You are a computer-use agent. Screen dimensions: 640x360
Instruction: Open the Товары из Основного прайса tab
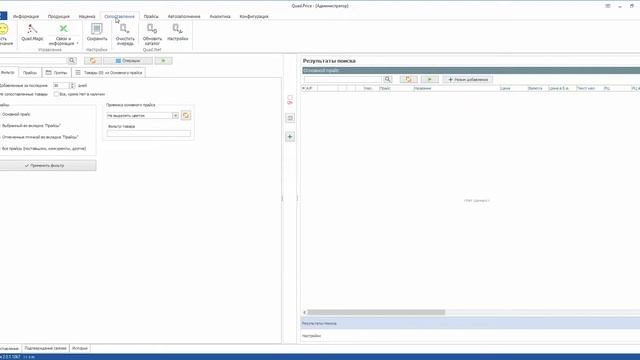tap(109, 73)
